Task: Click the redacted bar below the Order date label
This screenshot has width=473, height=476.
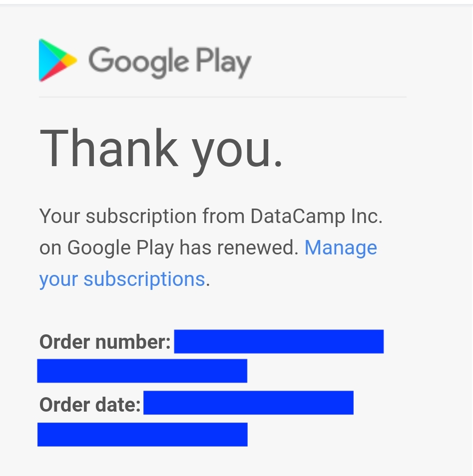Action: pyautogui.click(x=142, y=434)
